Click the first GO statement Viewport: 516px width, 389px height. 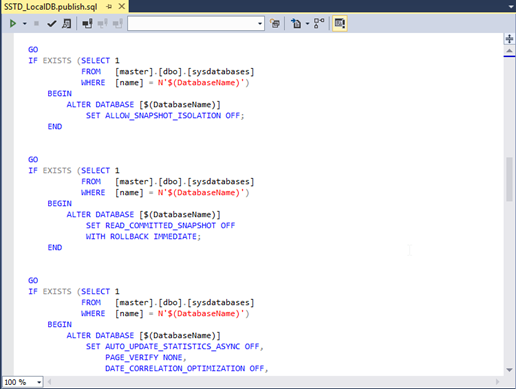[33, 50]
